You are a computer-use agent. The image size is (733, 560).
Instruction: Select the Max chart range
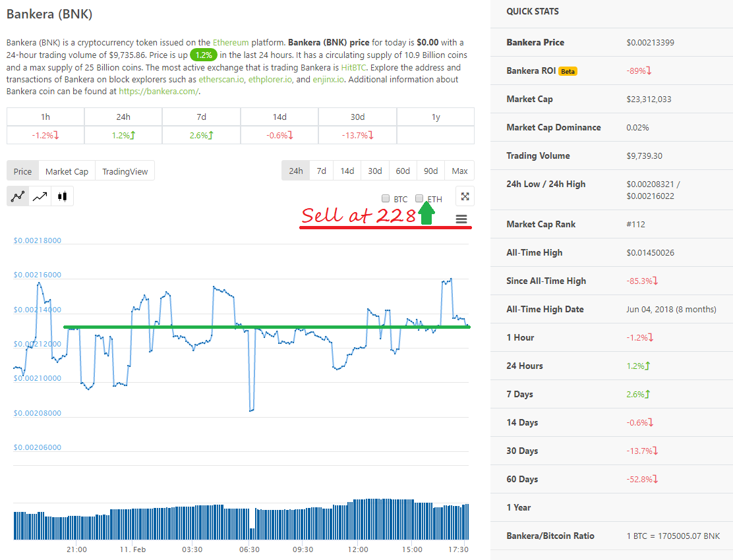tap(459, 171)
